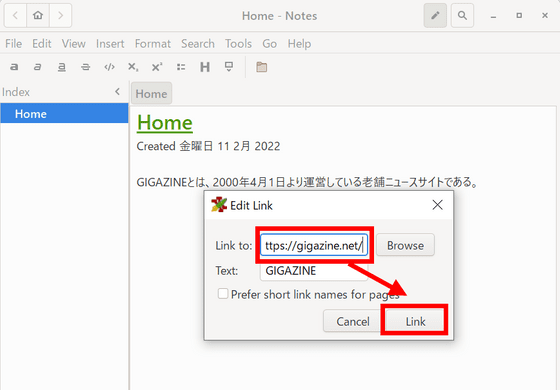Confirm with the Link button
The image size is (560, 390).
pos(415,321)
